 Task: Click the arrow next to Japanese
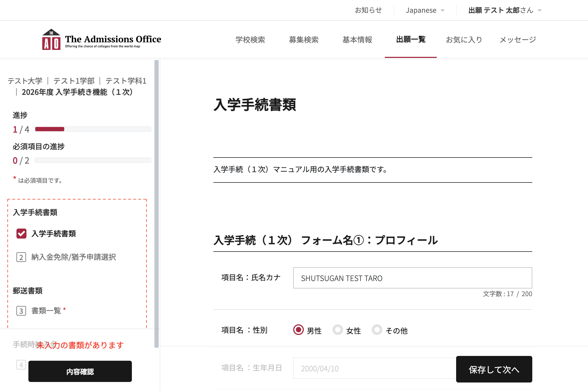[x=443, y=11]
